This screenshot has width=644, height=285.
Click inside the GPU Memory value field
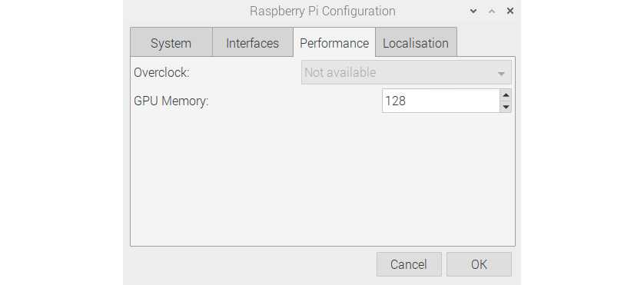coord(441,101)
